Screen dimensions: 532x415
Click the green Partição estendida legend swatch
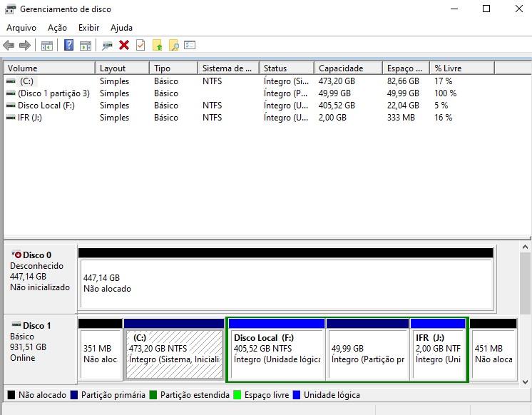point(153,395)
